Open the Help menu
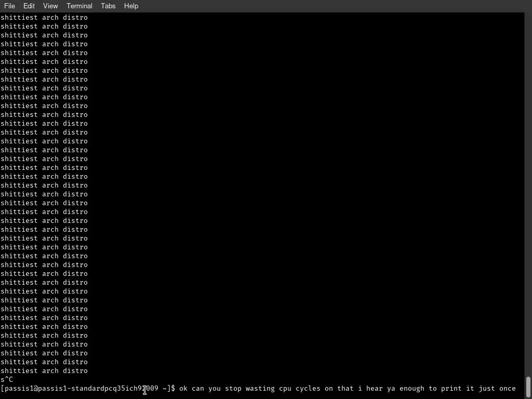This screenshot has width=532, height=399. 131,6
